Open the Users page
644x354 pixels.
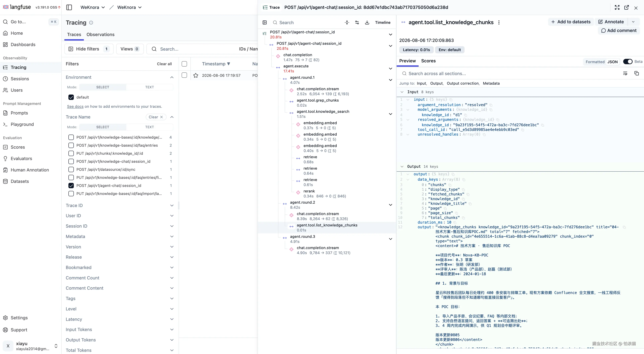pyautogui.click(x=16, y=90)
